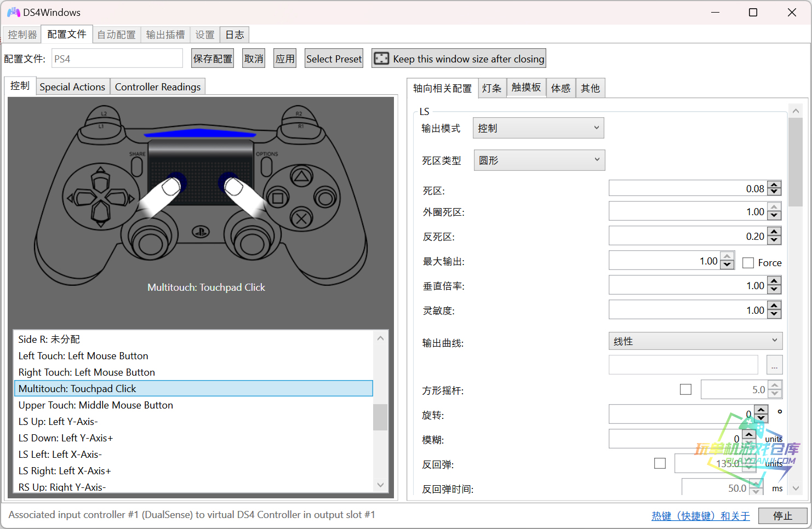Open the 其他 tab
812x529 pixels.
click(590, 88)
